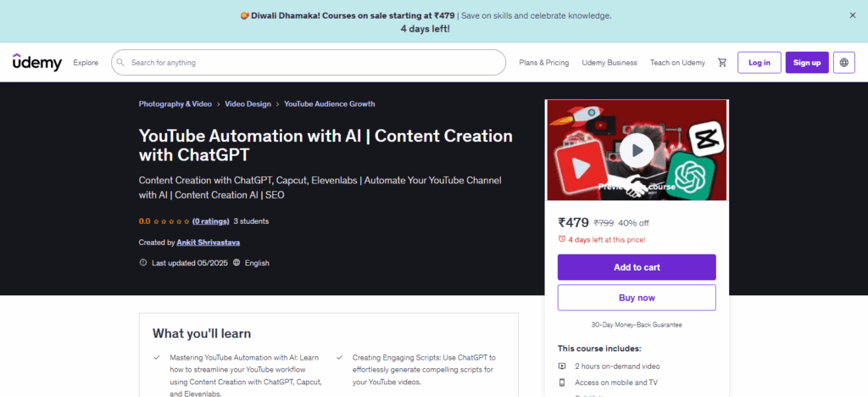
Task: Open instructor Ankit Shrivastava's profile
Action: 209,243
